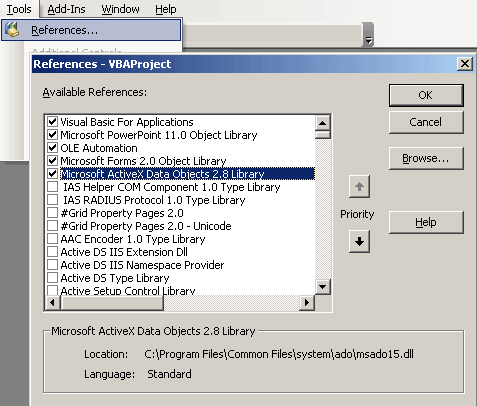The height and width of the screenshot is (406, 477).
Task: Click the References book icon in Tools menu
Action: click(x=12, y=30)
